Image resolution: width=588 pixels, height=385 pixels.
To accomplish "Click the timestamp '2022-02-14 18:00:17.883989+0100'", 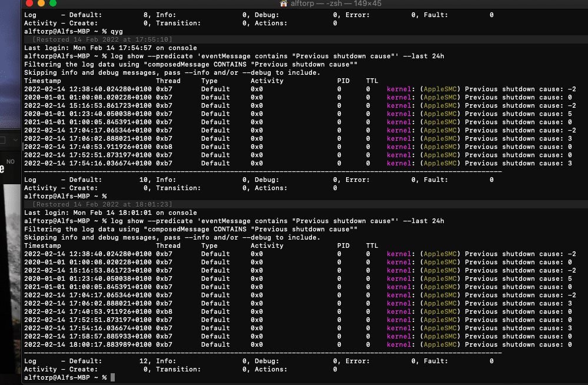I will (88, 344).
